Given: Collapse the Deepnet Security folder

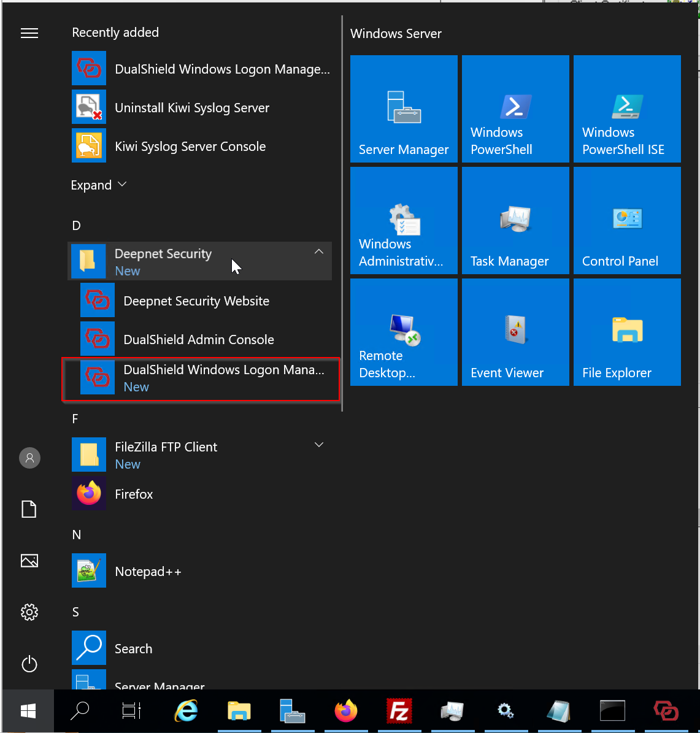Looking at the screenshot, I should pyautogui.click(x=318, y=252).
